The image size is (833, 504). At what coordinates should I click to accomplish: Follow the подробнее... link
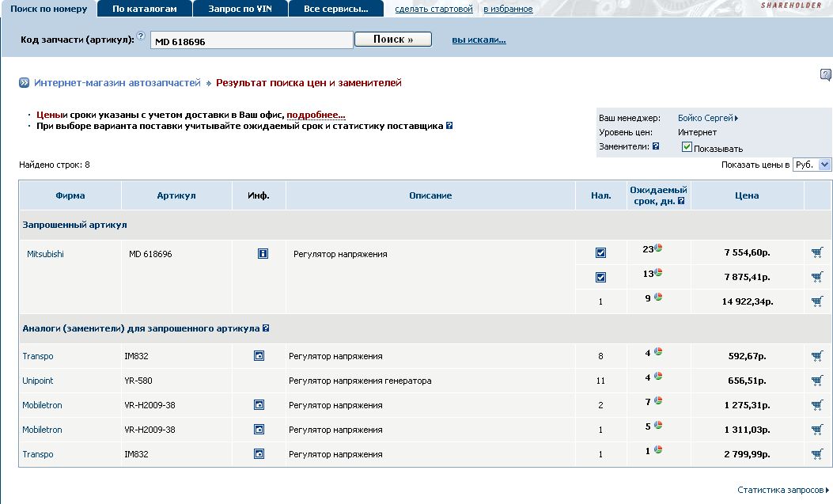click(316, 115)
